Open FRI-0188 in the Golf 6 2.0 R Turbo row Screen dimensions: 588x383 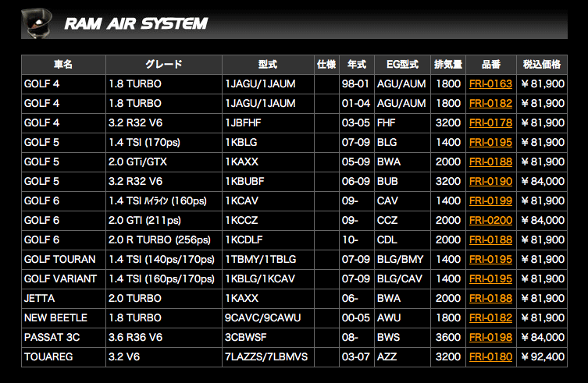[x=490, y=239]
